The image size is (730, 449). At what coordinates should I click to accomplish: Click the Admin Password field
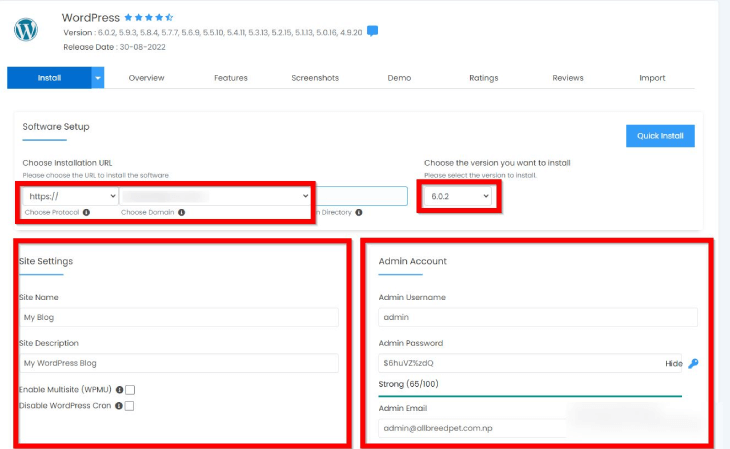(530, 363)
